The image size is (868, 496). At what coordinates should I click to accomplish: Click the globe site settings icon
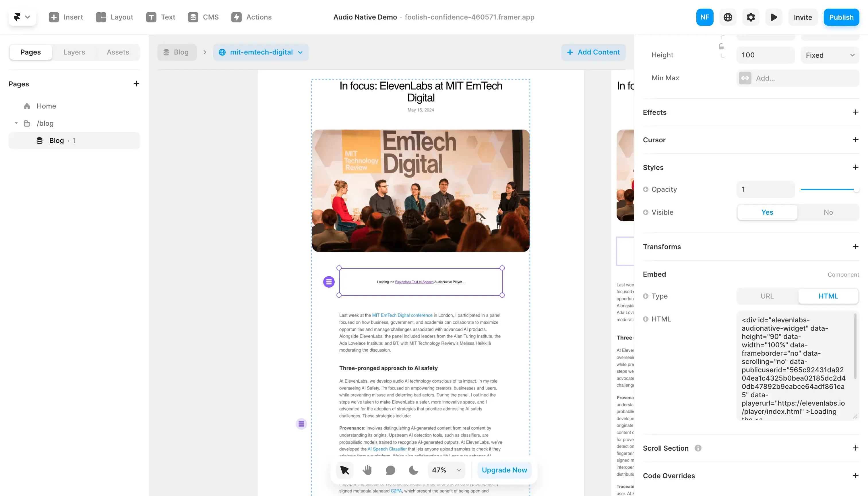(x=728, y=17)
